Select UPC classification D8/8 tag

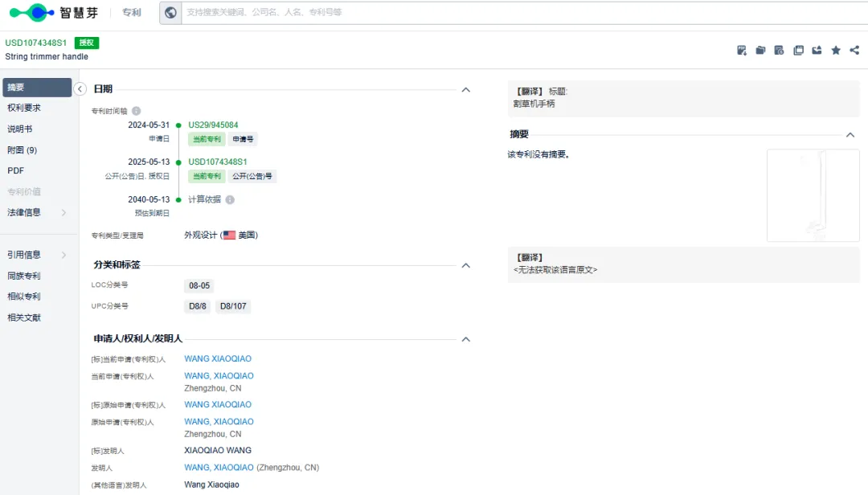tap(198, 306)
